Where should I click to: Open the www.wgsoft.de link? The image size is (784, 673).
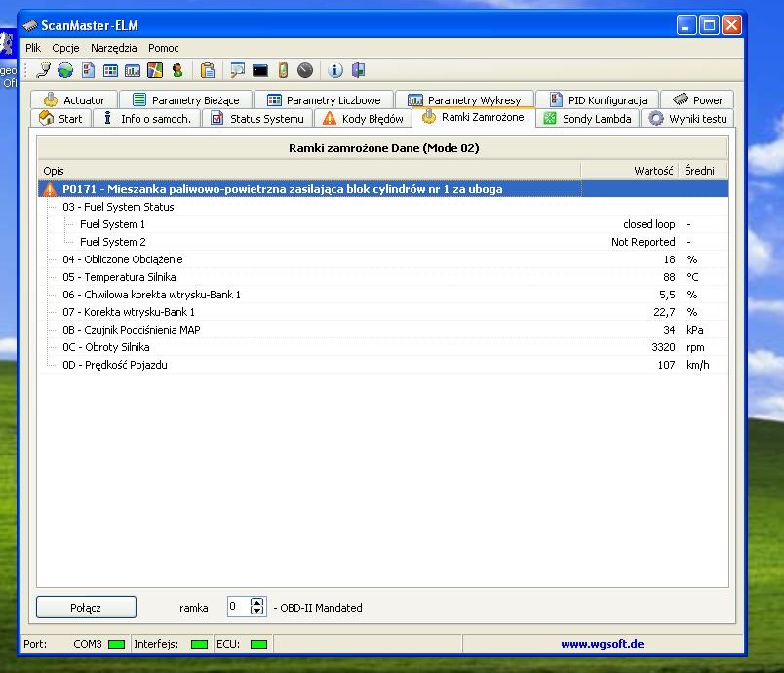(602, 644)
